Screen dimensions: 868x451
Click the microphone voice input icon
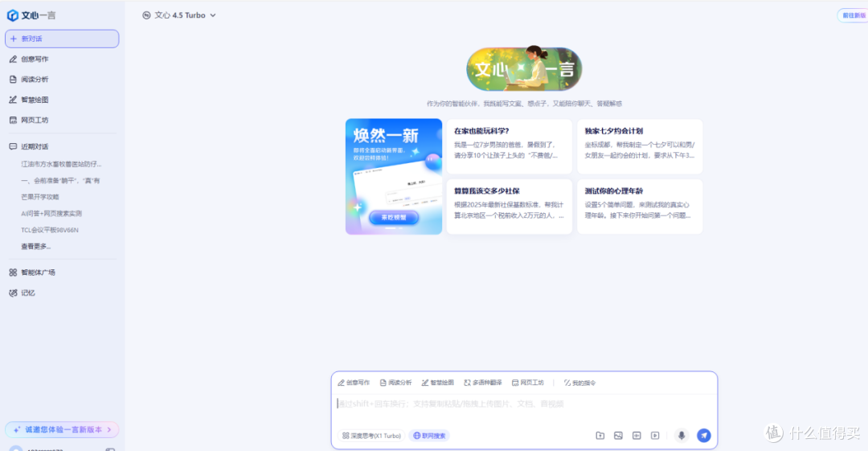point(682,436)
